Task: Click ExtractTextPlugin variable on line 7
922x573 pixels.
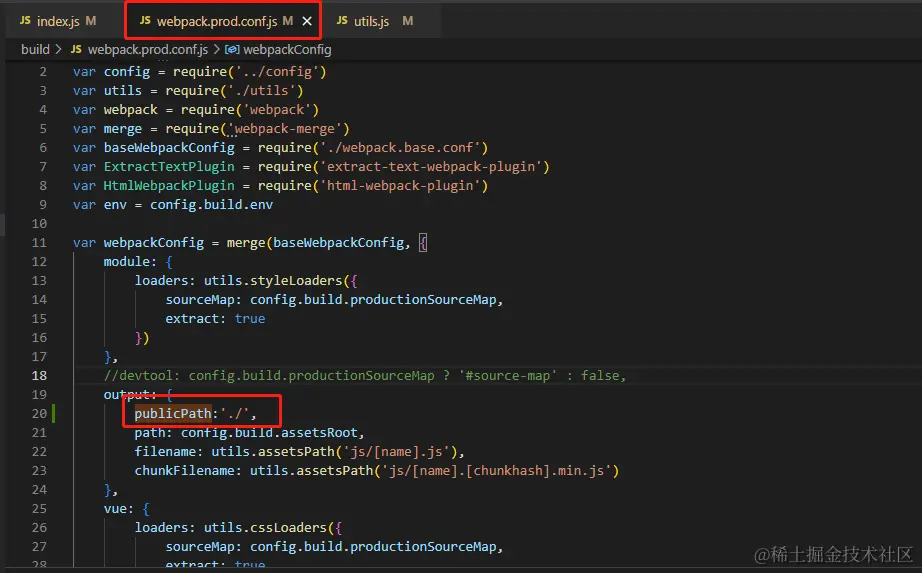Action: (169, 166)
